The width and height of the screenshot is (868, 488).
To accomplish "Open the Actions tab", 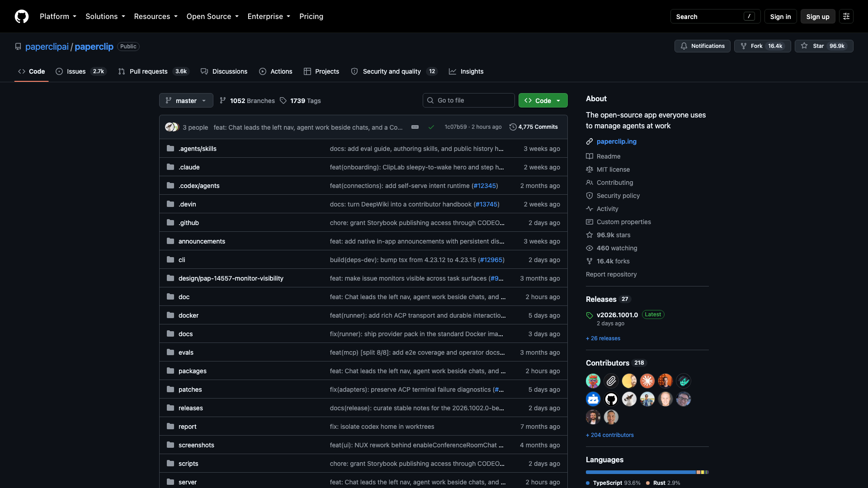I will tap(276, 71).
